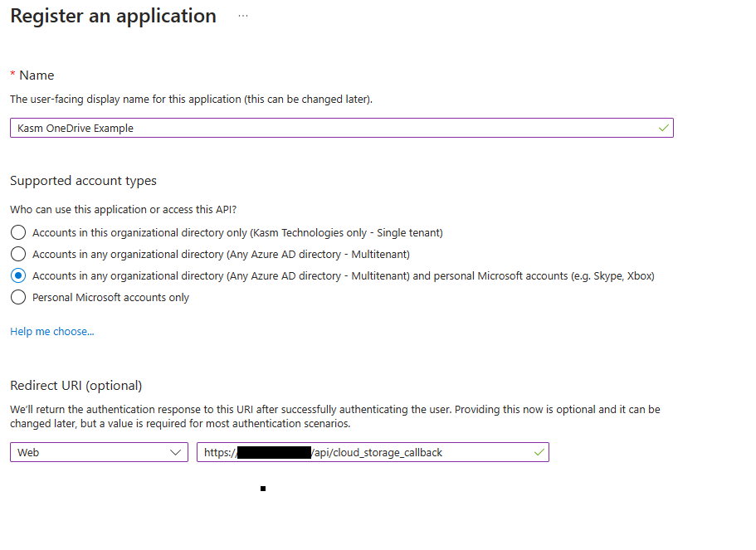Select the Single tenant account type radio button
Image resolution: width=756 pixels, height=550 pixels.
[x=18, y=232]
